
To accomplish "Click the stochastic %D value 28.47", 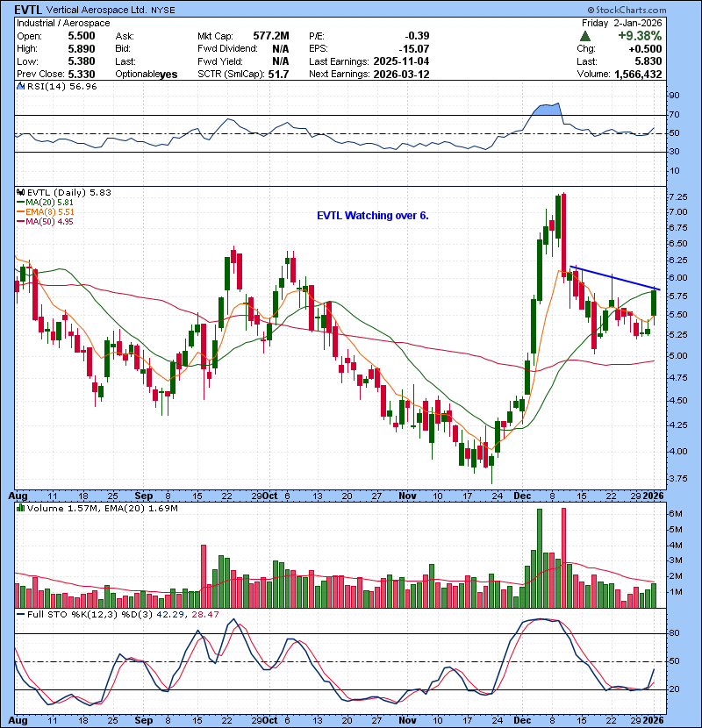I will pyautogui.click(x=204, y=614).
